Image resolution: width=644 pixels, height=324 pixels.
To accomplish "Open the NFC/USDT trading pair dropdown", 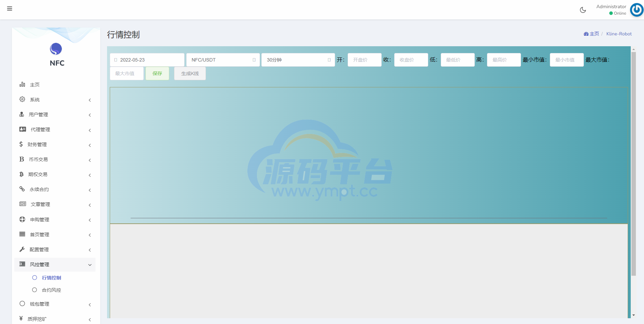I will point(223,60).
